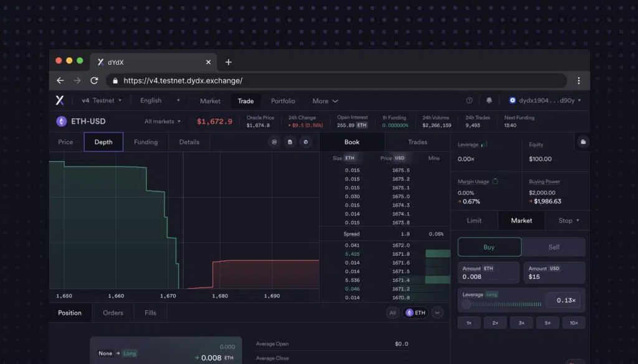Open the notifications bell
Viewport: 638px width, 364px height.
click(x=489, y=100)
